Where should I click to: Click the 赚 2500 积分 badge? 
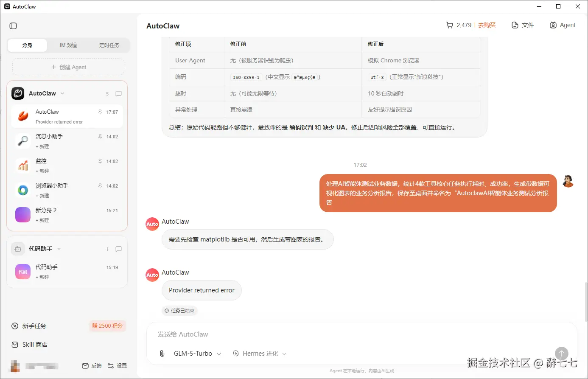click(107, 326)
